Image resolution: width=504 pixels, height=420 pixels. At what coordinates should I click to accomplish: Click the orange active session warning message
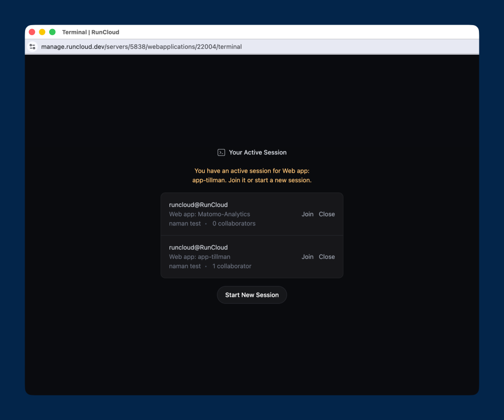[252, 176]
